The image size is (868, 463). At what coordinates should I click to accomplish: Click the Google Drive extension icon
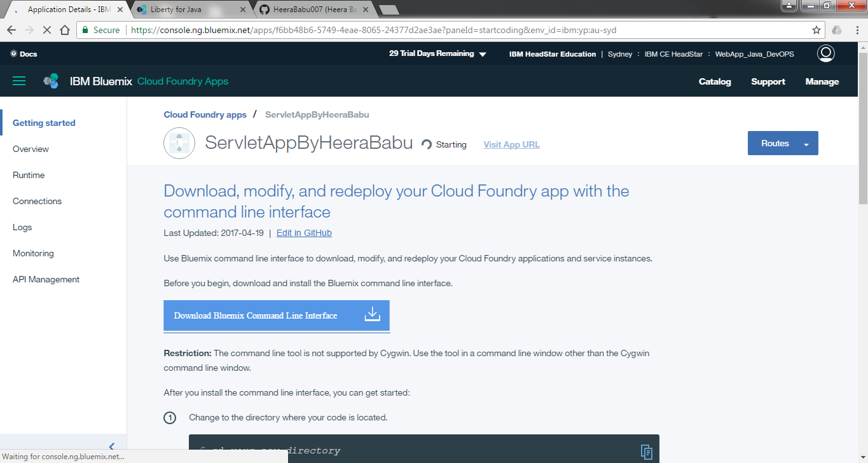point(837,30)
